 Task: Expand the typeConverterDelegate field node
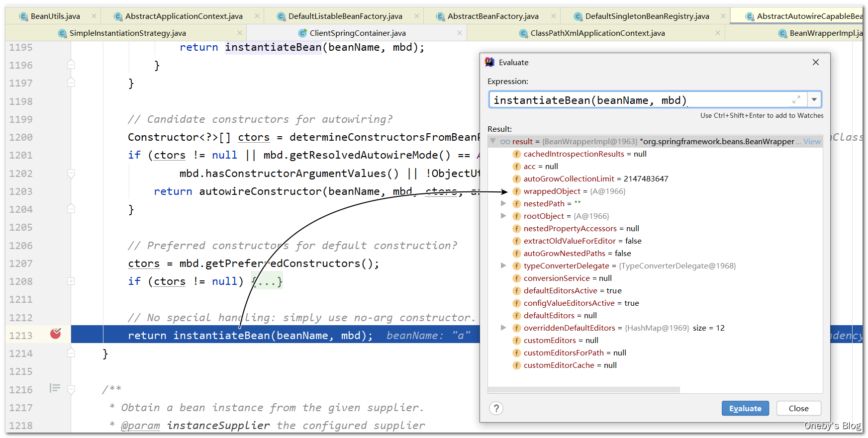pyautogui.click(x=503, y=265)
